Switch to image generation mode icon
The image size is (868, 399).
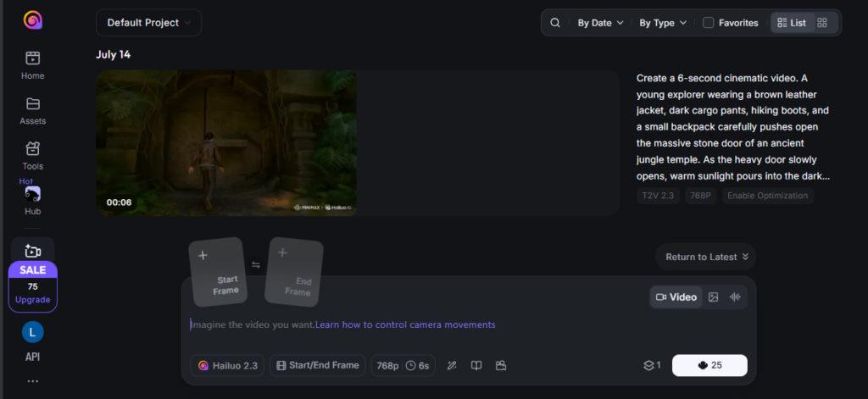pos(713,297)
